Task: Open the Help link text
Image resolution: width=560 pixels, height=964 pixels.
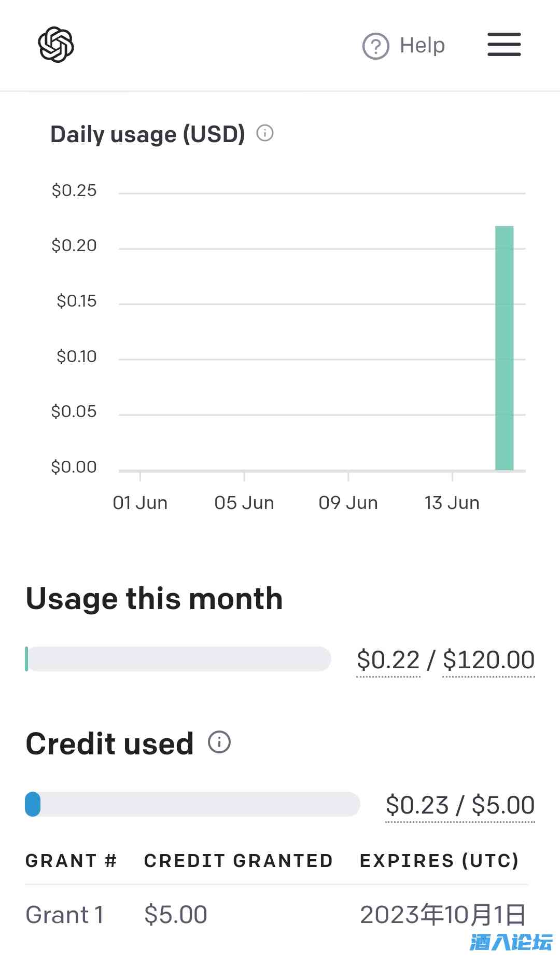Action: (x=422, y=46)
